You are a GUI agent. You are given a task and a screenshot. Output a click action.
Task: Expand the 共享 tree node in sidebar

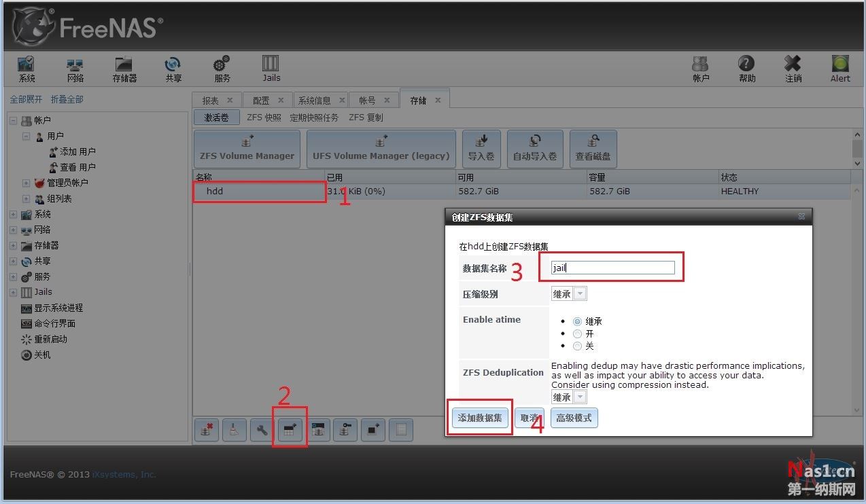pos(13,261)
